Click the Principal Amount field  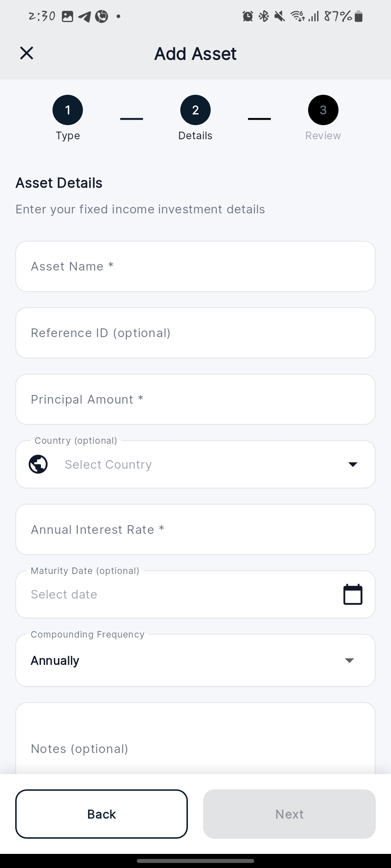pyautogui.click(x=195, y=399)
